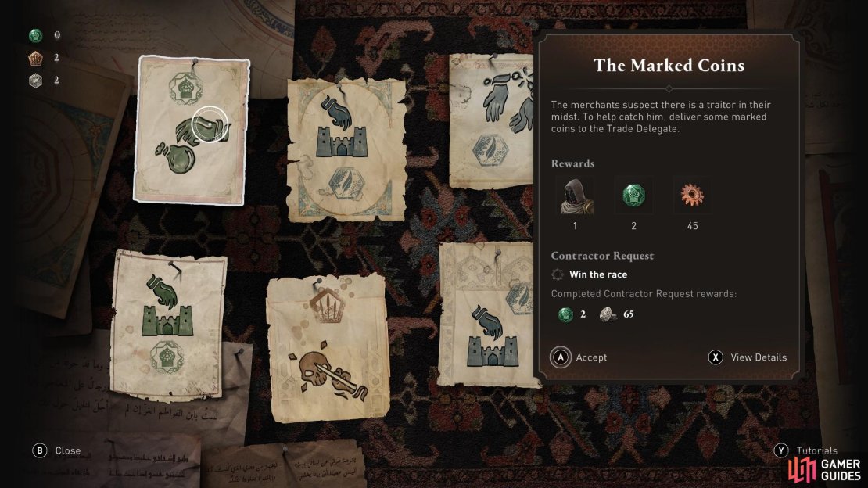Image resolution: width=868 pixels, height=488 pixels.
Task: Select the carpet-pattern fortress contract card
Action: [x=488, y=314]
